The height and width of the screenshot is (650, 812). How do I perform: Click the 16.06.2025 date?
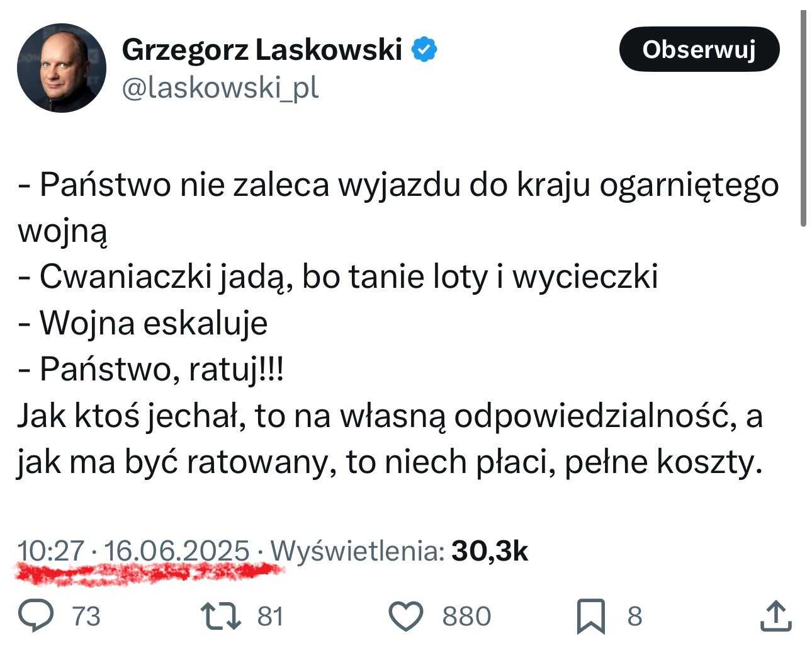[177, 551]
